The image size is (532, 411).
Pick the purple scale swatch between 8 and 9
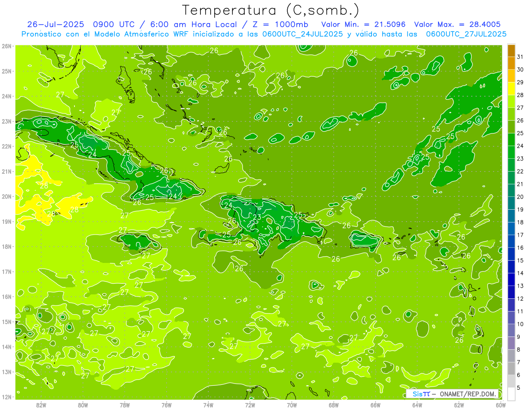pyautogui.click(x=511, y=343)
